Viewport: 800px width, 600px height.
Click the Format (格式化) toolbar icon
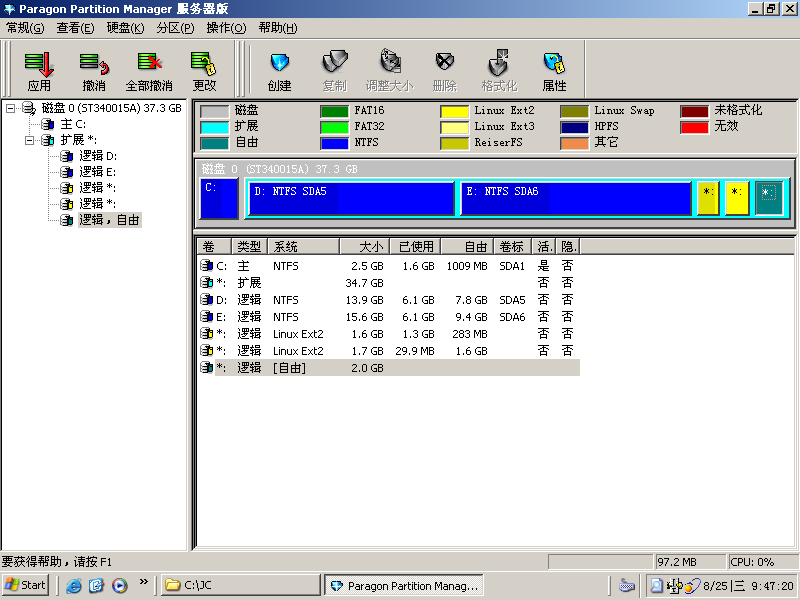pyautogui.click(x=499, y=63)
